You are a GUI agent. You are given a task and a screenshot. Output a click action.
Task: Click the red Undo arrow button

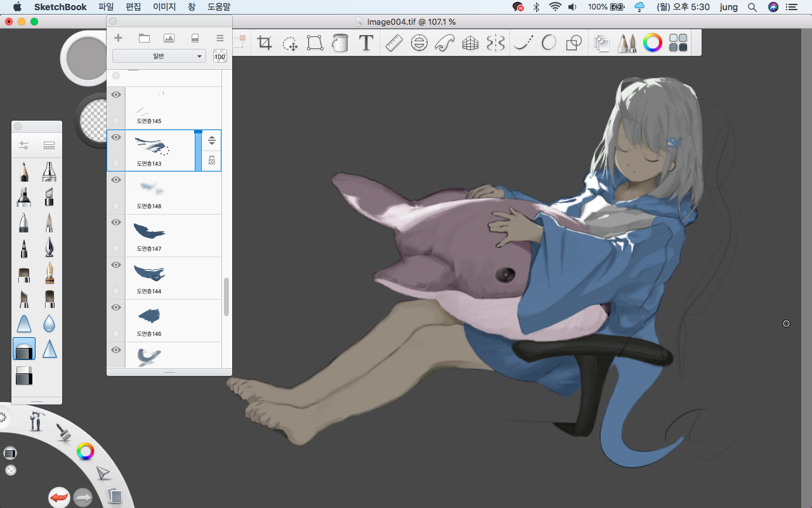(x=59, y=497)
